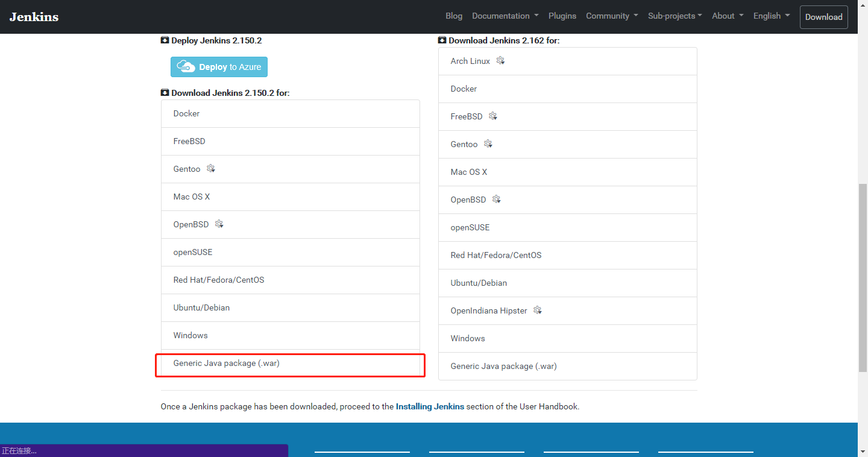868x457 pixels.
Task: Click gear icon beside OpenBSD in 2.162 list
Action: click(497, 200)
